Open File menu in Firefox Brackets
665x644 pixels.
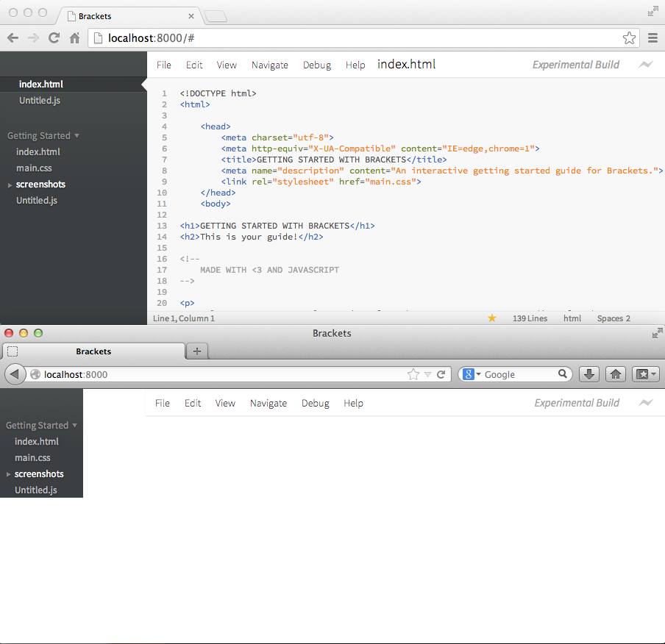coord(163,403)
